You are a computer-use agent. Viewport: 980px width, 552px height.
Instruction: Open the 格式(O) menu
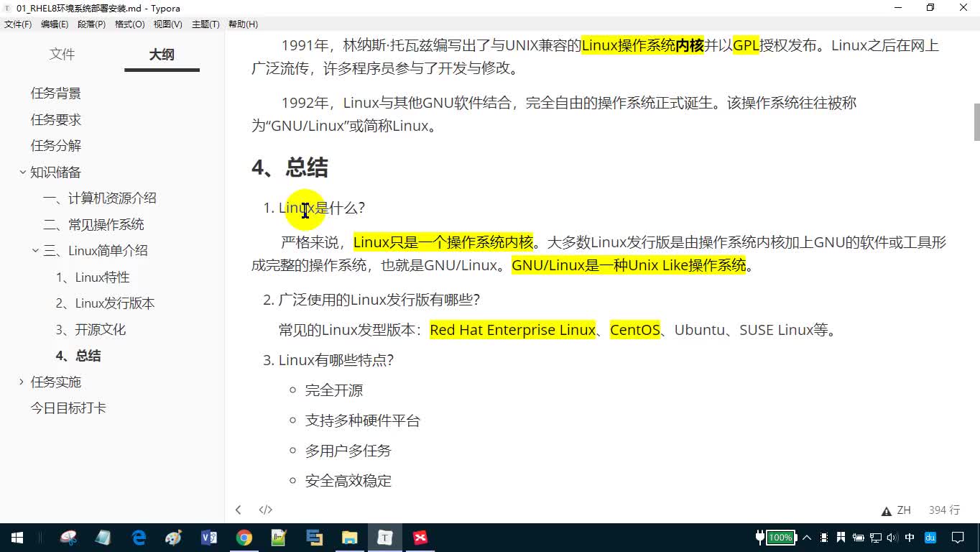pyautogui.click(x=130, y=24)
